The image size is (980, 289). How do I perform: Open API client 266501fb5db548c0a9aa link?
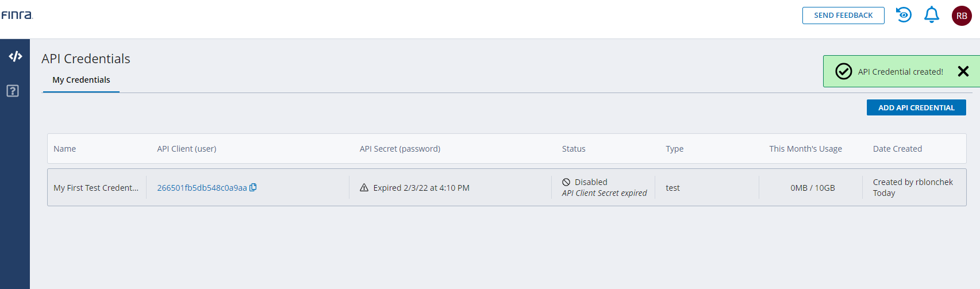pos(202,188)
